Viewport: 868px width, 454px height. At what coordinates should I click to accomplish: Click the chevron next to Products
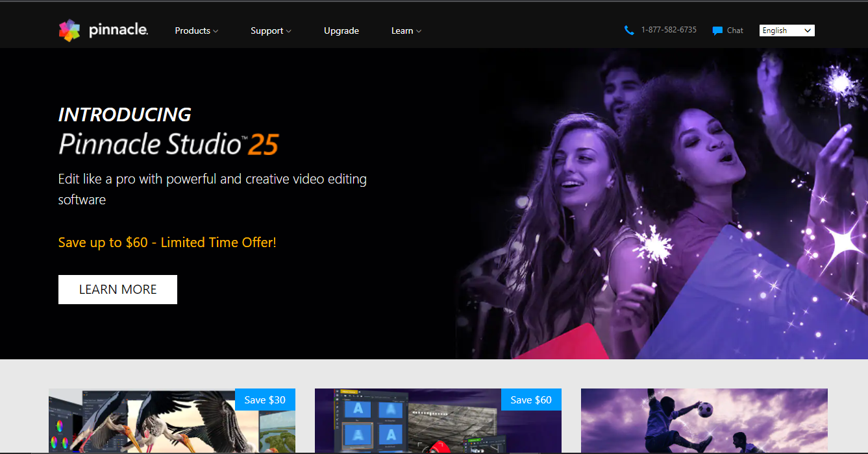tap(216, 31)
